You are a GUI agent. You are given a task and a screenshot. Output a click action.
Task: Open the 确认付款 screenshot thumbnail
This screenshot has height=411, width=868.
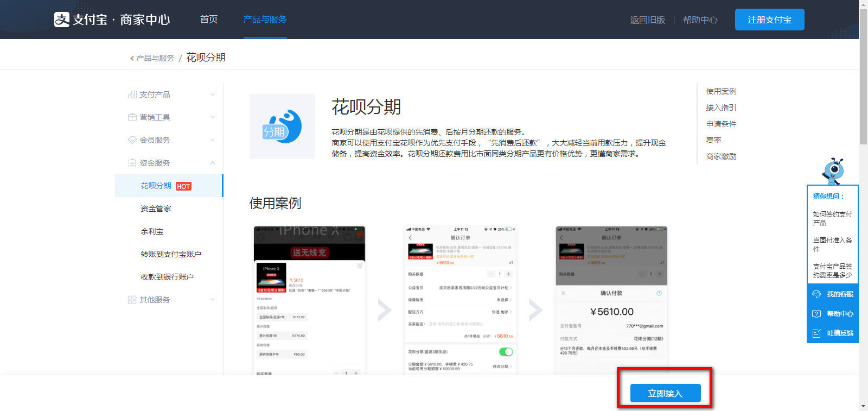pos(611,300)
